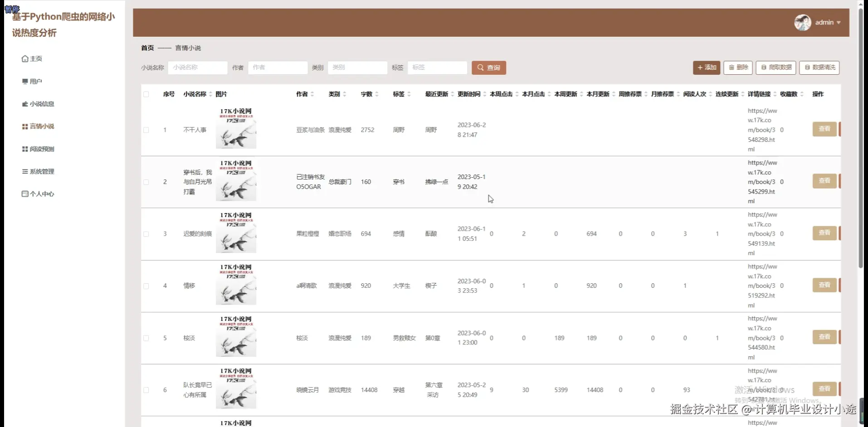This screenshot has width=868, height=427.
Task: Click 查看 for the 穿书后 row
Action: [824, 181]
